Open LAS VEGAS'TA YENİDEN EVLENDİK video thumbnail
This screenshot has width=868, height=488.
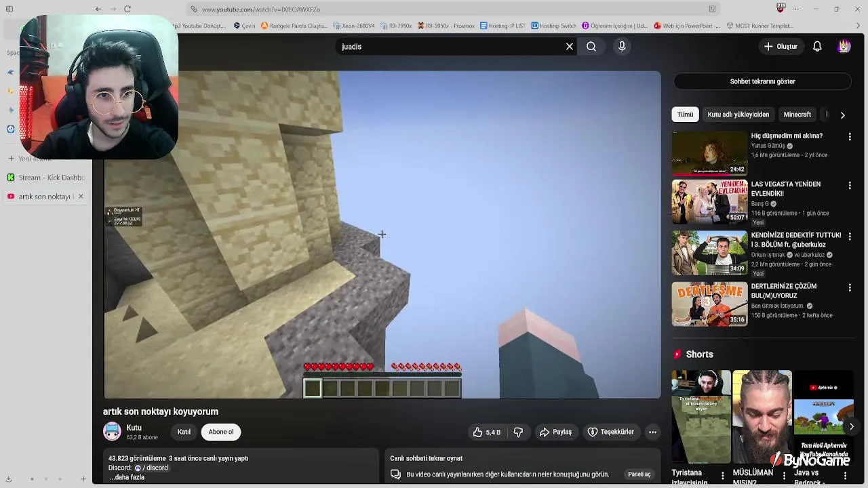tap(709, 201)
